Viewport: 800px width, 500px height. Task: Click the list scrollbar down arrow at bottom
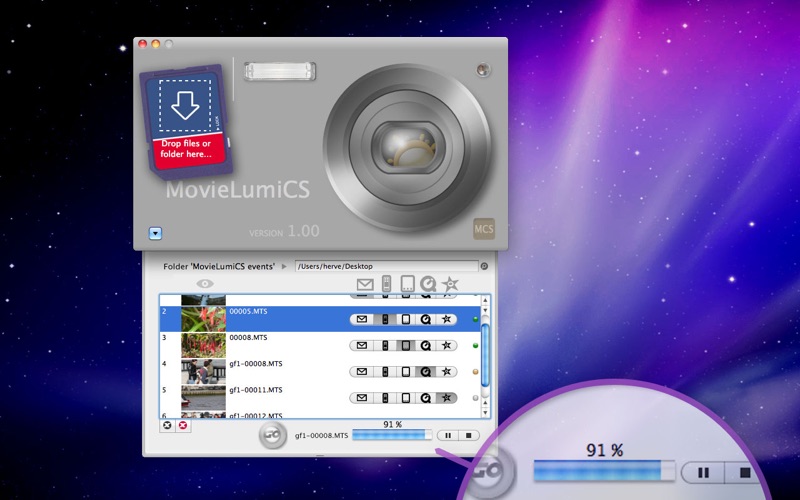click(485, 413)
